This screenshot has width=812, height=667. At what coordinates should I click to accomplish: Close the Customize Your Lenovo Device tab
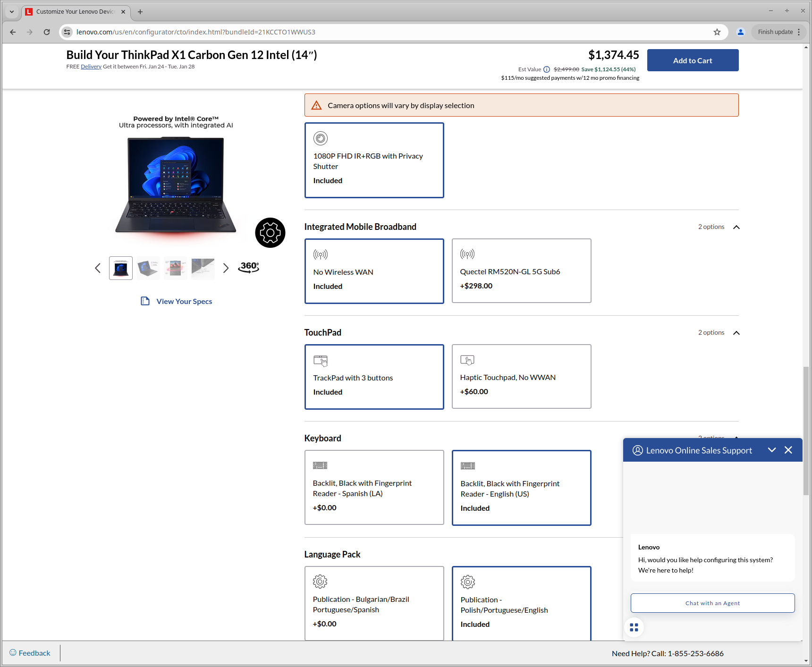pos(123,12)
